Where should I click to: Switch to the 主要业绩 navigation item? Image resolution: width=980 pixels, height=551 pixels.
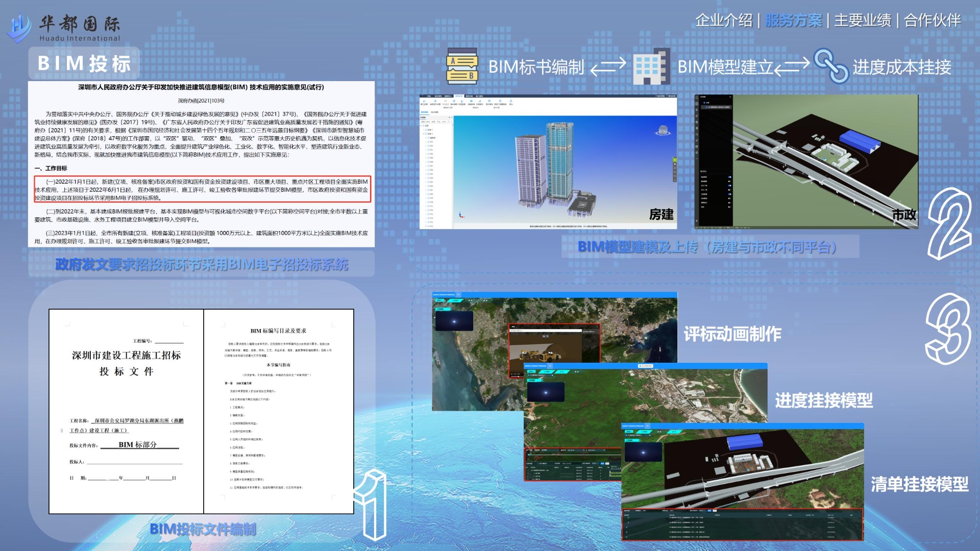[862, 20]
